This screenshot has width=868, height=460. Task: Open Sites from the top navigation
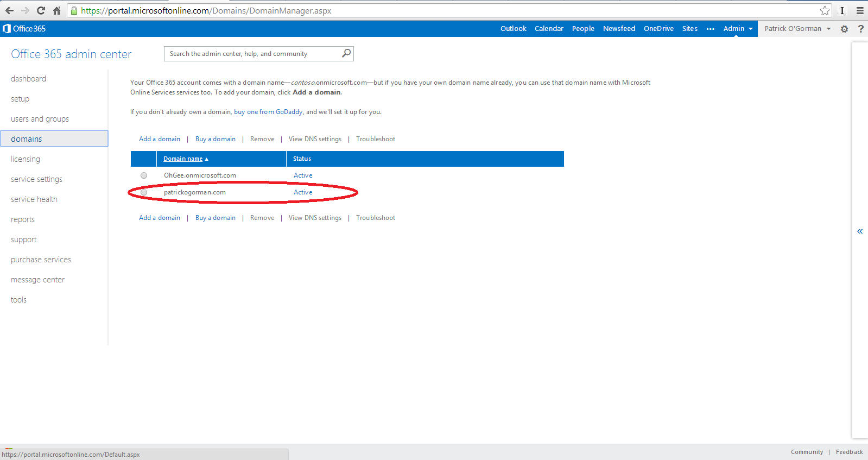coord(690,29)
